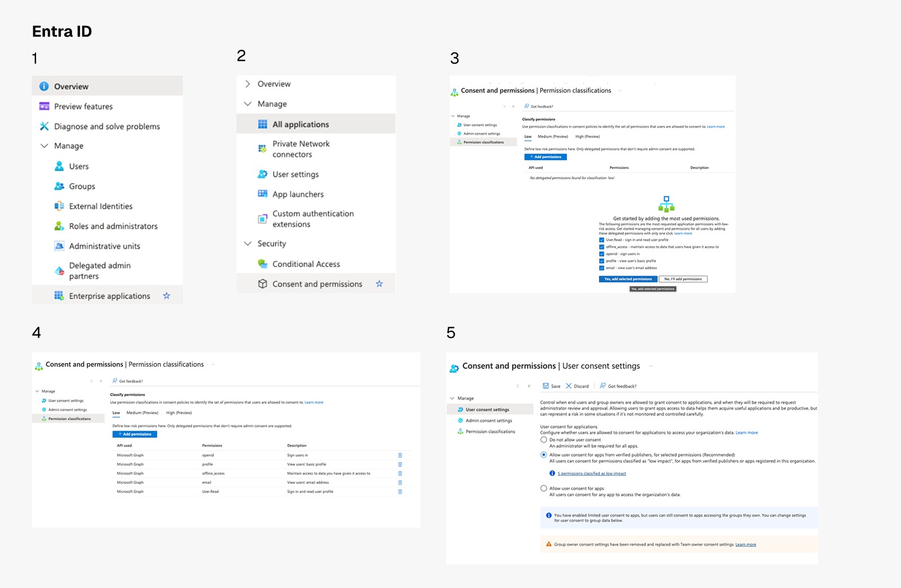Select Do not allow user consent radio
Screen dimensions: 901x588
click(x=543, y=439)
